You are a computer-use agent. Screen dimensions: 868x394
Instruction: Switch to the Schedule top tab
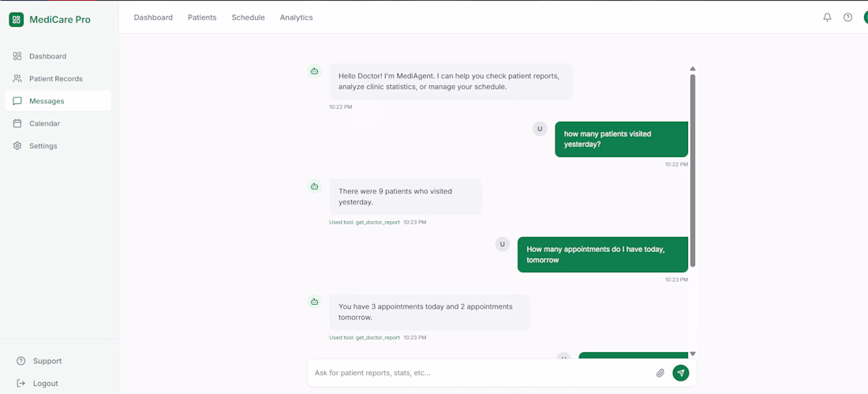click(x=248, y=17)
